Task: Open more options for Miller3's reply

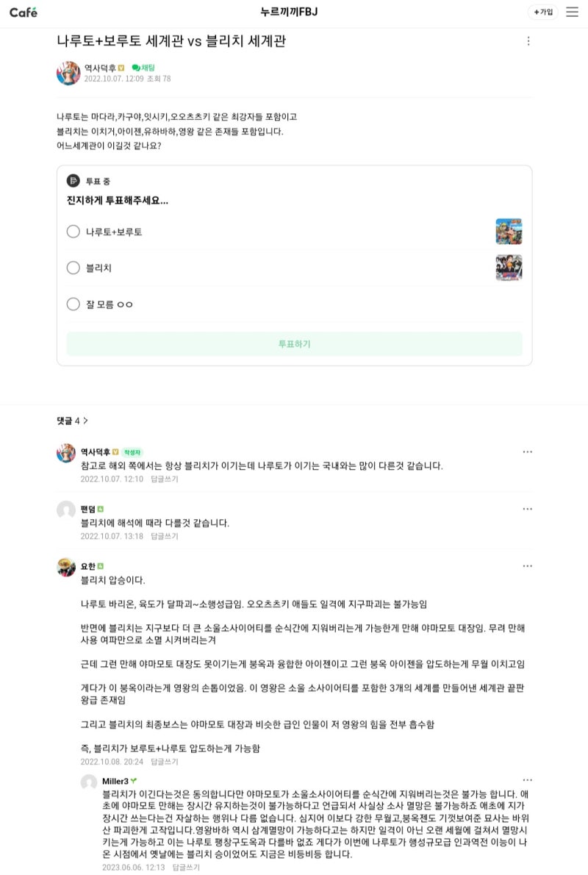Action: point(527,779)
